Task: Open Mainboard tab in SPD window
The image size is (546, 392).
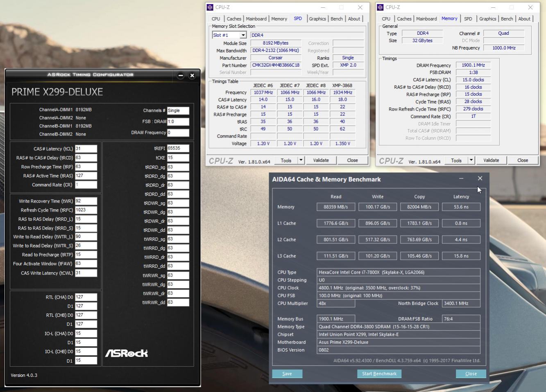Action: click(x=256, y=19)
